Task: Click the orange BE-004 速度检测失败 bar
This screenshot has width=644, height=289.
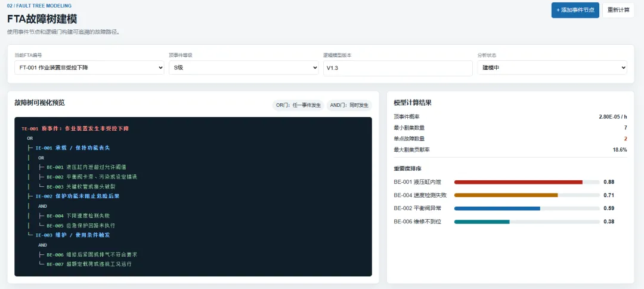Action: [506, 195]
